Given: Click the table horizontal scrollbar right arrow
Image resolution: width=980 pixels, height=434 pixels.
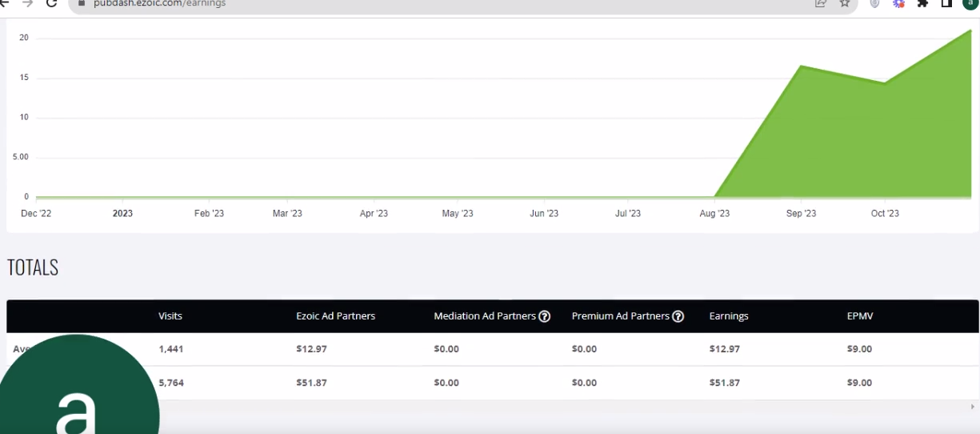Looking at the screenshot, I should (x=974, y=407).
